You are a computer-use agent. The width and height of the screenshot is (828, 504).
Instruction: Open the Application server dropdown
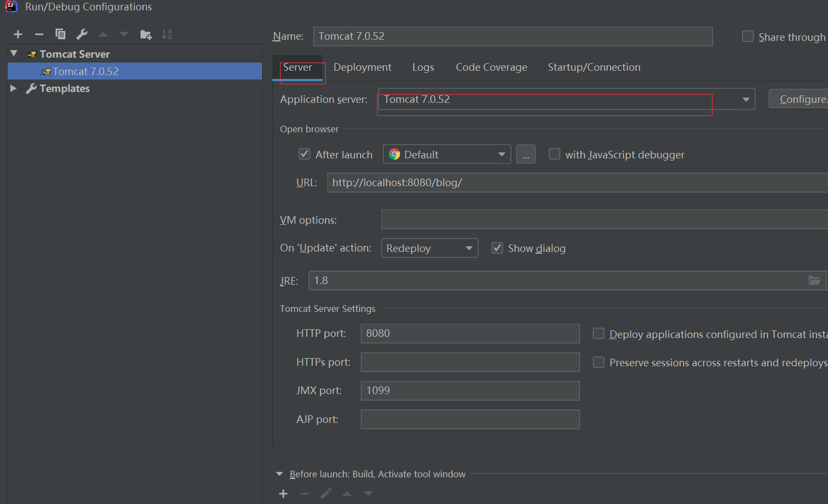click(745, 99)
